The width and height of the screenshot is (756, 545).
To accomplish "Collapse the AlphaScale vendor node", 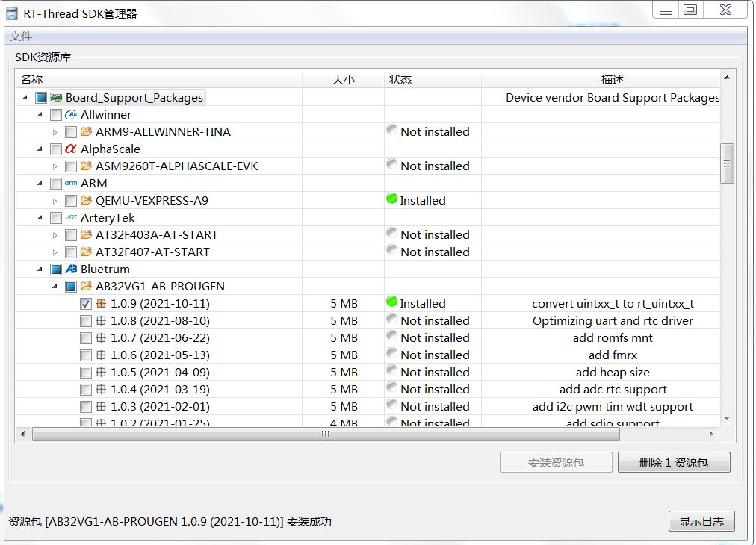I will 40,149.
